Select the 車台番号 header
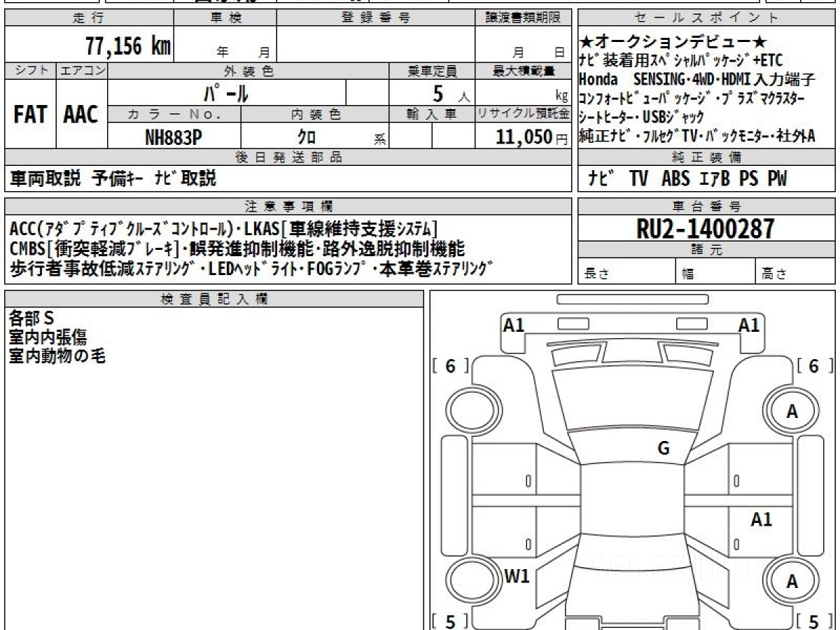The image size is (840, 630). coord(707,206)
